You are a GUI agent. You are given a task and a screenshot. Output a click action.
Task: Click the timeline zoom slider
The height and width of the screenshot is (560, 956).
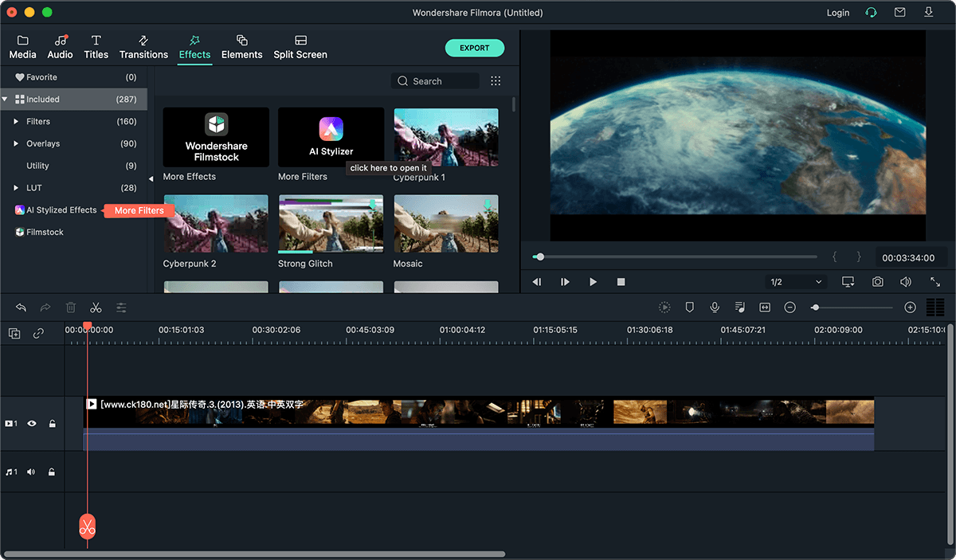pos(852,307)
